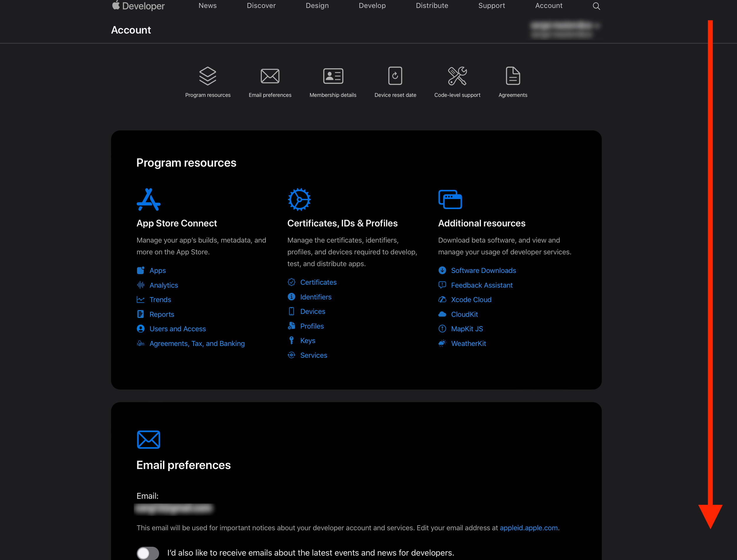Open the WeatherKit link

pos(469,343)
